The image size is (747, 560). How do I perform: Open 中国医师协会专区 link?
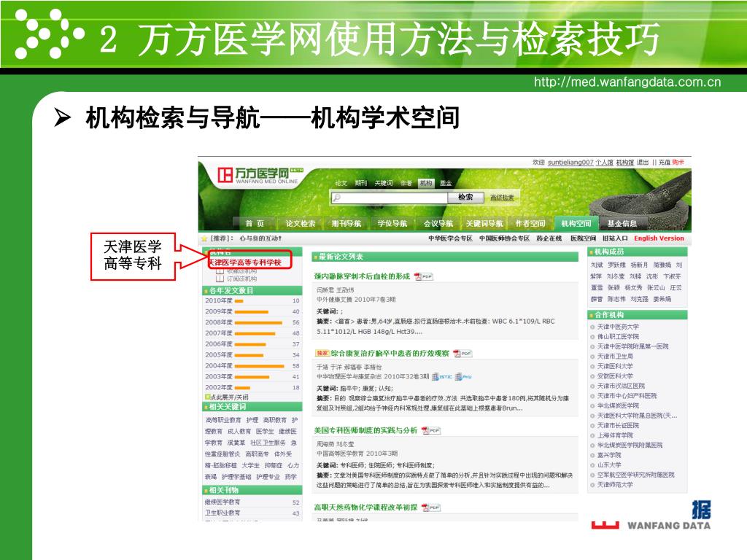point(505,238)
